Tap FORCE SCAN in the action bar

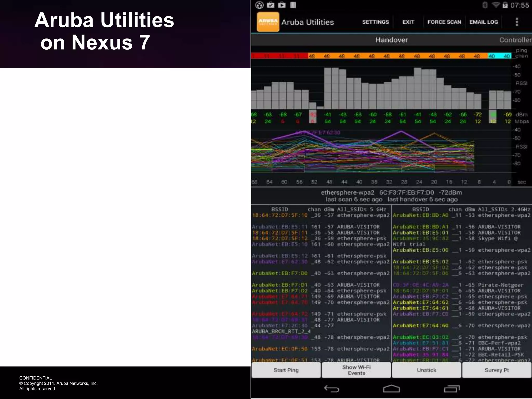[x=444, y=22]
